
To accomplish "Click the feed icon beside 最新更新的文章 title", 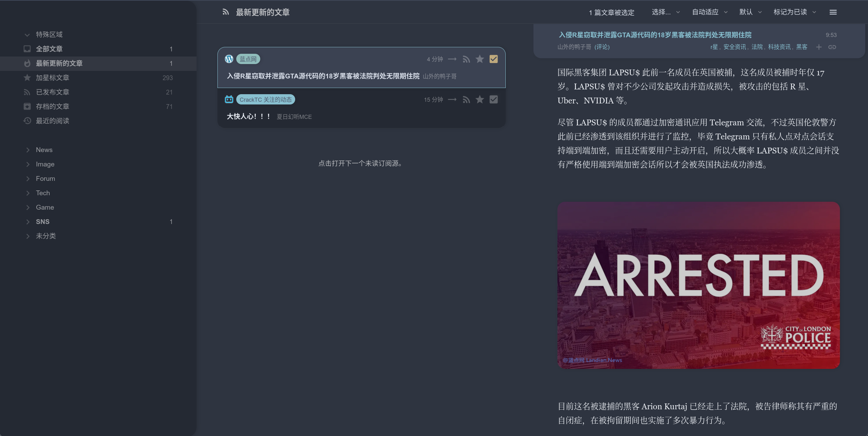I will tap(225, 12).
